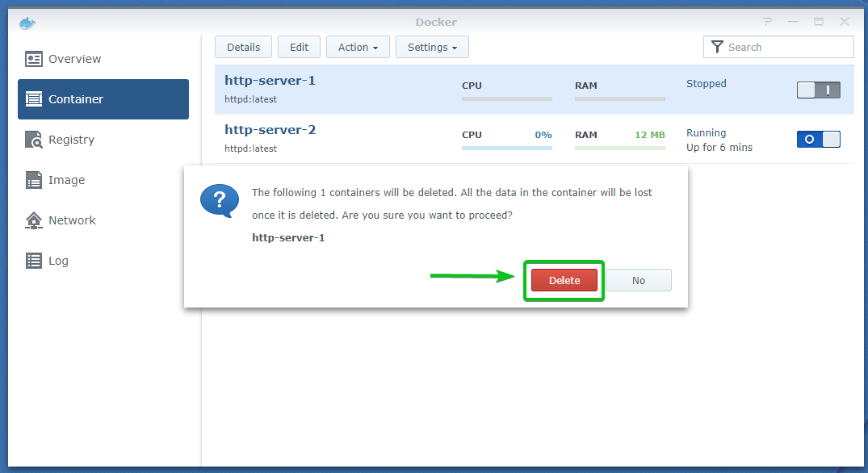This screenshot has height=473, width=868.
Task: Click the http-server-2 RAM usage bar
Action: (x=620, y=148)
